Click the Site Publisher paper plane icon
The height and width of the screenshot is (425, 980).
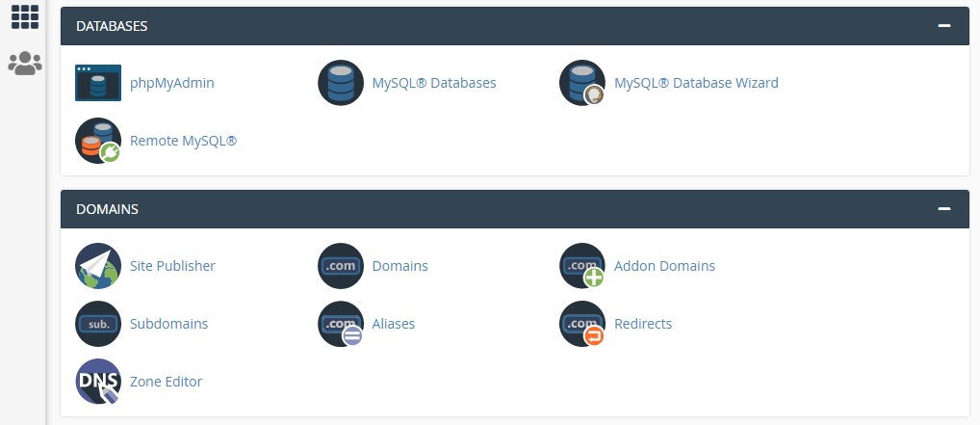(x=98, y=266)
